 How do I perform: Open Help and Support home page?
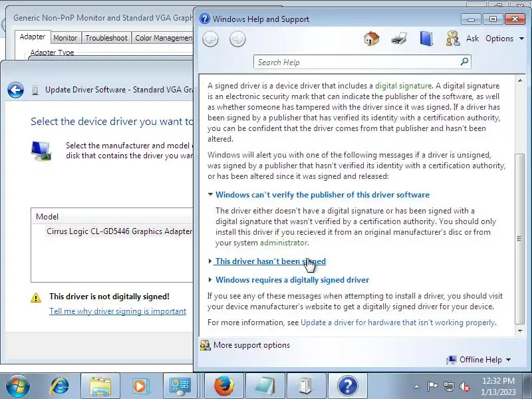[x=372, y=39]
